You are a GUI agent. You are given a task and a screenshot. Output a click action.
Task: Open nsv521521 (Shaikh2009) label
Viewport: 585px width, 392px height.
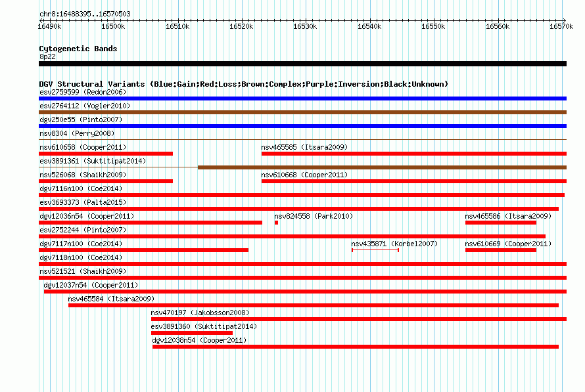click(x=83, y=271)
